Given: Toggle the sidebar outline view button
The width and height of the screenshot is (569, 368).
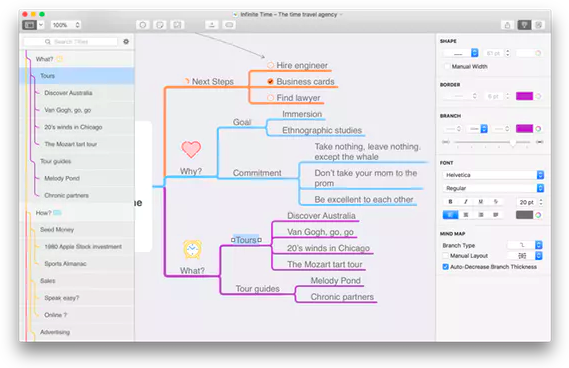Looking at the screenshot, I should pos(30,25).
